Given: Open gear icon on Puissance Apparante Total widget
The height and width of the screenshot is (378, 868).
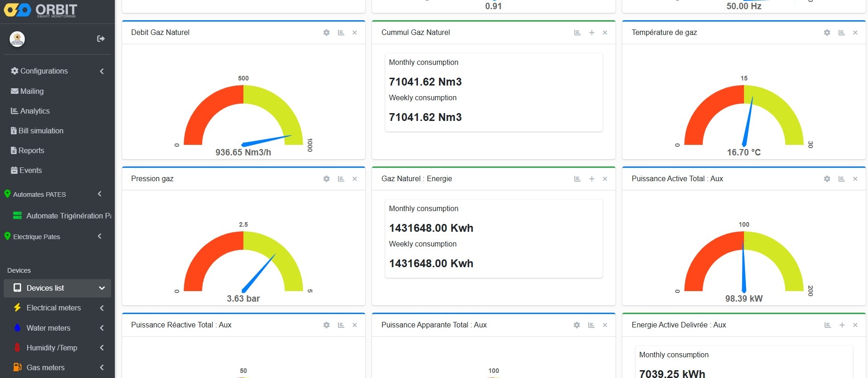Looking at the screenshot, I should (x=577, y=325).
